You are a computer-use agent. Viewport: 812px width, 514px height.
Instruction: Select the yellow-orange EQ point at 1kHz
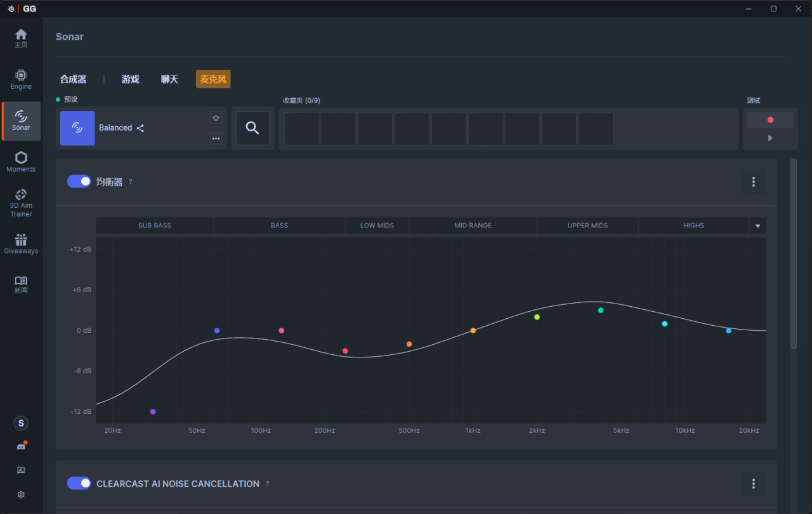click(473, 331)
